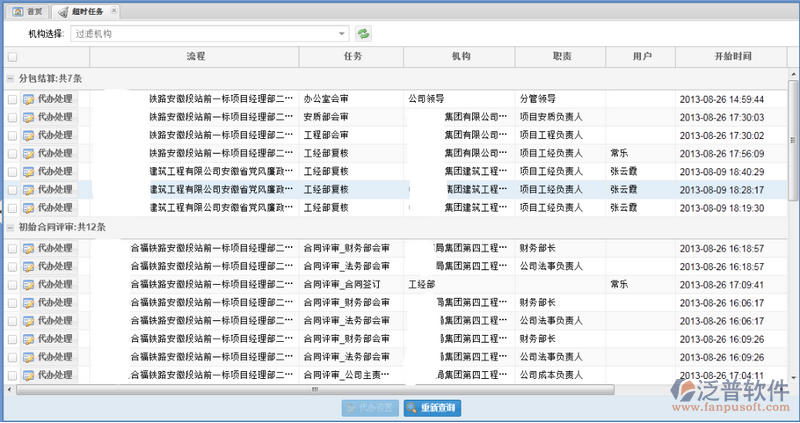Viewport: 800px width, 423px height.
Task: Toggle the select-all checkbox in table header
Action: 12,57
